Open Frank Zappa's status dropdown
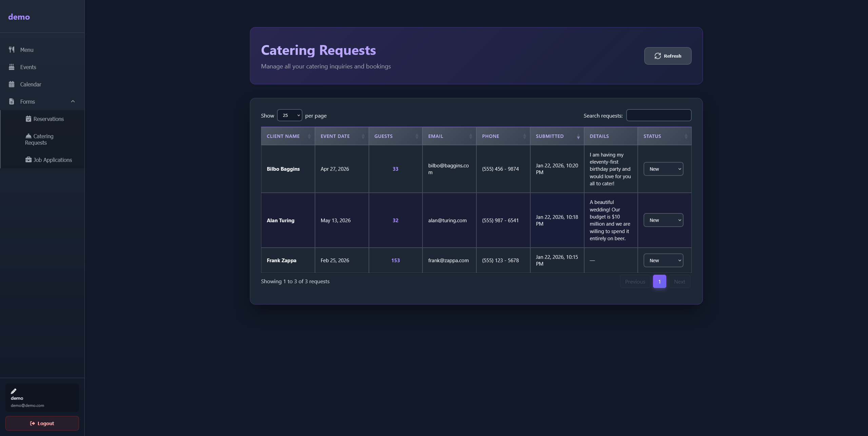This screenshot has height=436, width=868. coord(663,260)
